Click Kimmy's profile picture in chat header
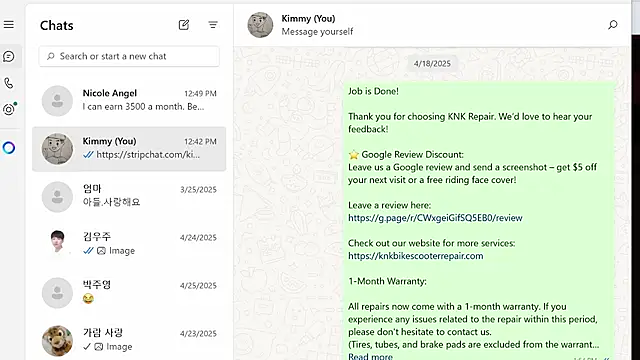Viewport: 640px width, 360px height. tap(260, 25)
